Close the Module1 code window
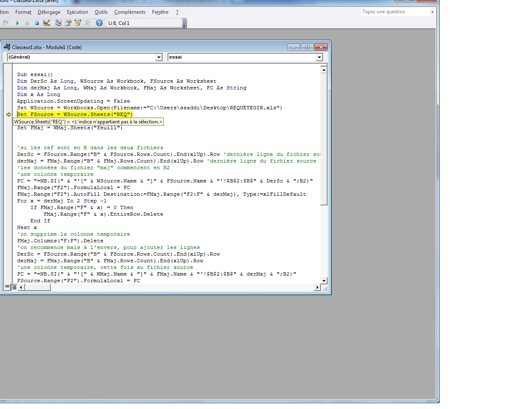532x409 pixels. pos(321,47)
